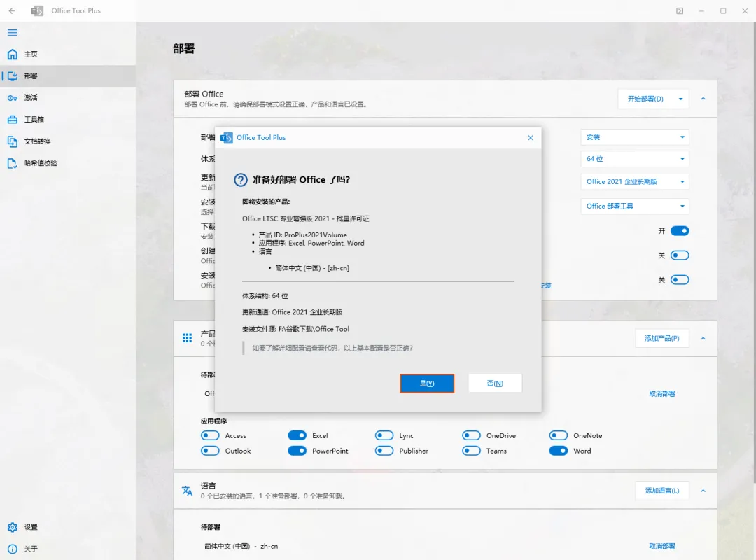The image size is (756, 560).
Task: Open the Office 部署工具 dropdown
Action: pos(634,206)
